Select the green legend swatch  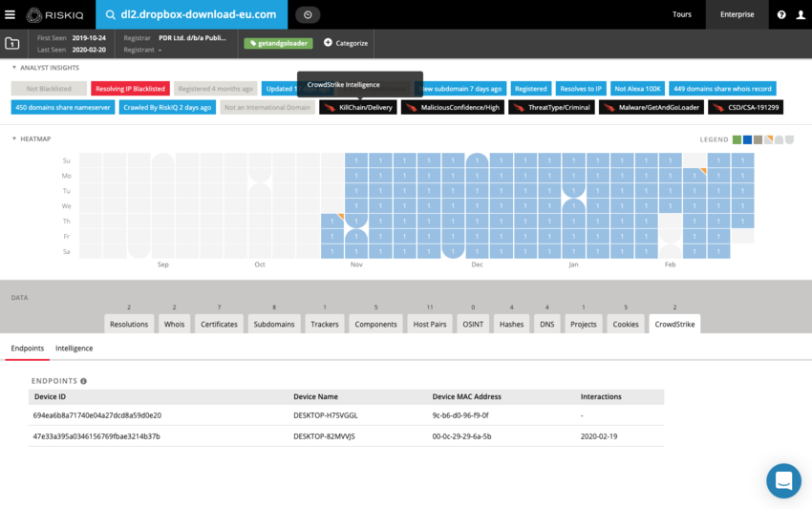pyautogui.click(x=737, y=139)
